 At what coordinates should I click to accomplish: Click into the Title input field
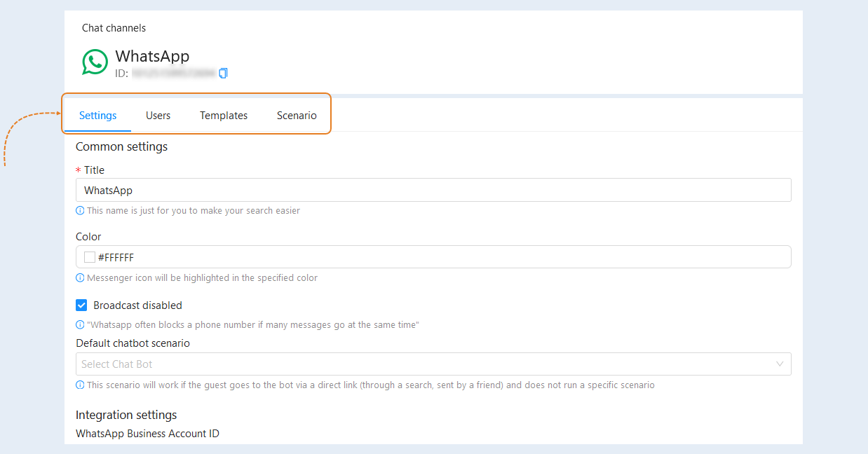433,190
